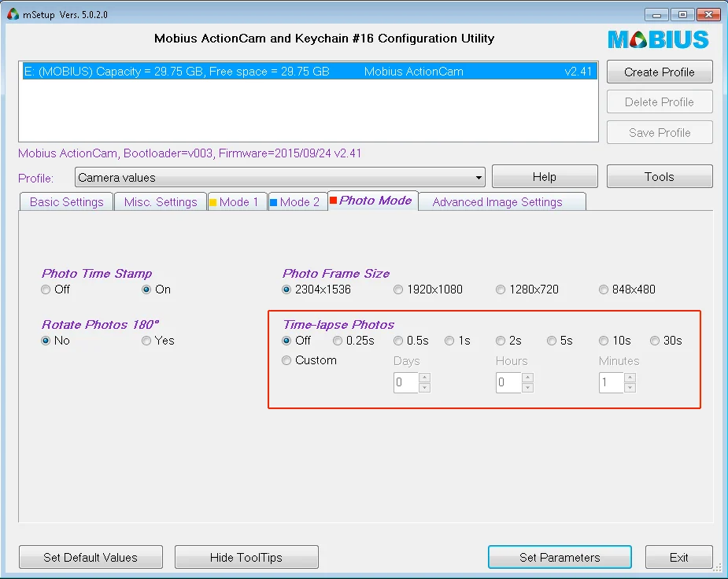Open Advanced Image Settings tab
Image resolution: width=728 pixels, height=579 pixels.
point(501,202)
